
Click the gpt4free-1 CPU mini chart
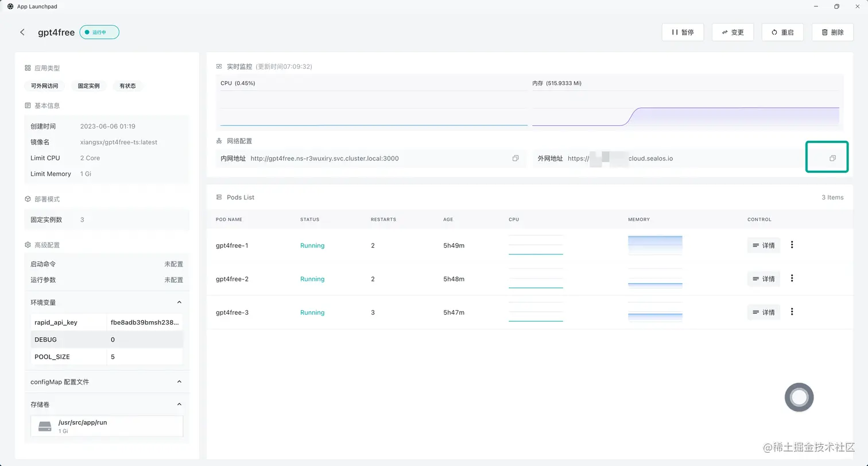click(536, 245)
